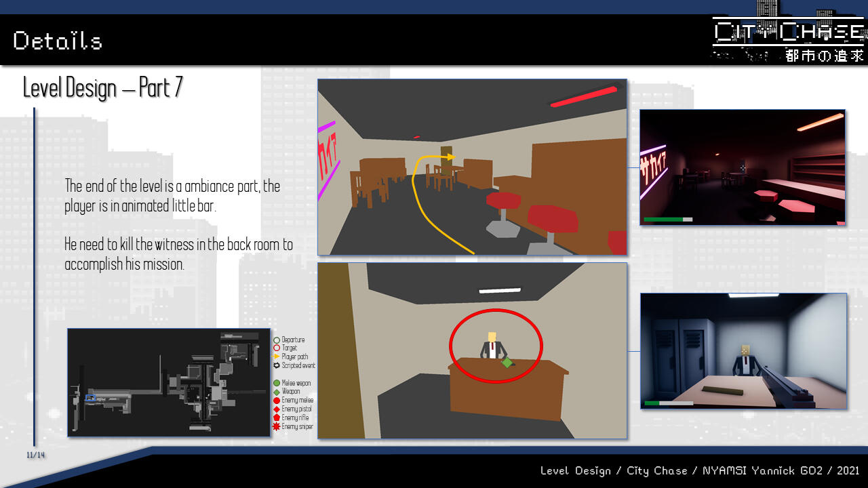Click the City Chase logo
The width and height of the screenshot is (868, 488).
point(788,41)
